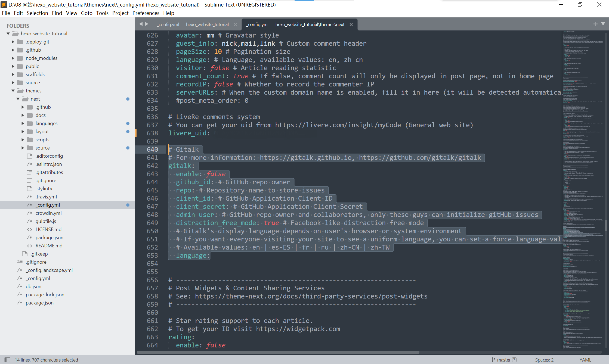Change YAML syntax in status bar

(585, 360)
